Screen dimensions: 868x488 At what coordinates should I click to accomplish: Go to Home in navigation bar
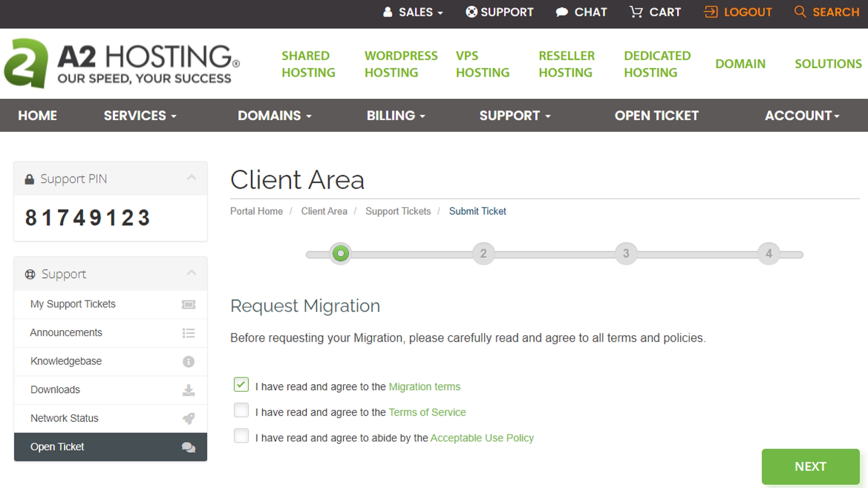coord(38,116)
